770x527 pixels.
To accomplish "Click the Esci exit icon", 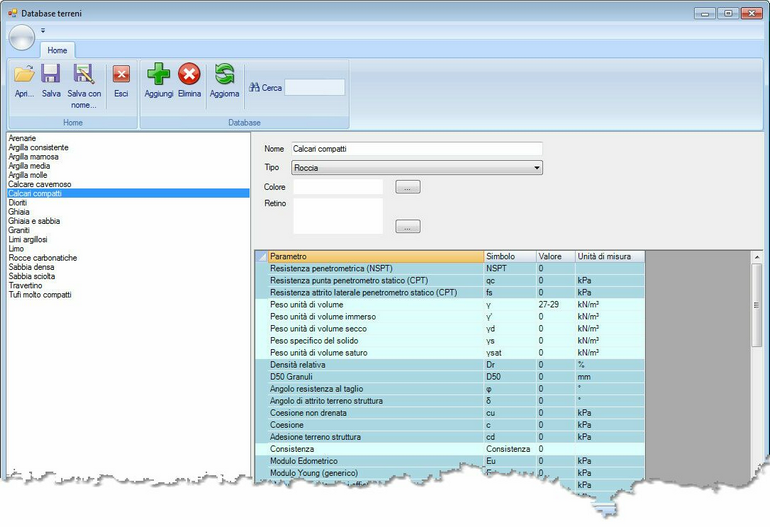I will (x=121, y=74).
